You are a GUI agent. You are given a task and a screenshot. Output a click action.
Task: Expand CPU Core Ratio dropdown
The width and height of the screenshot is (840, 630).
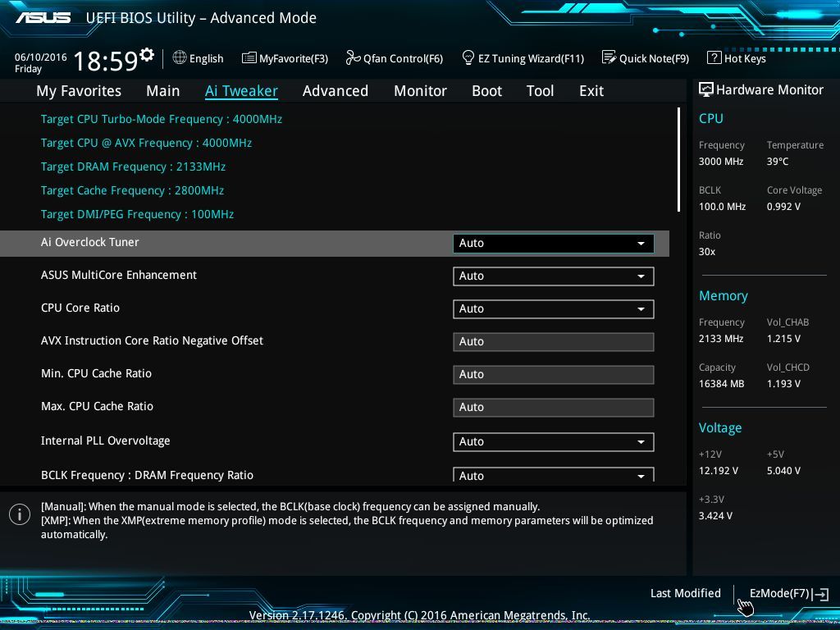click(x=554, y=309)
